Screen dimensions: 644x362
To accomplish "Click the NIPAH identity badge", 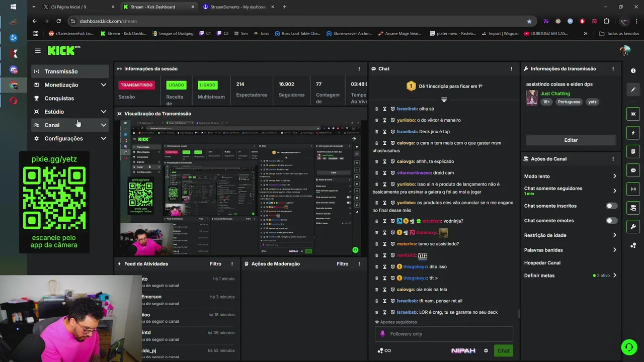I will (463, 351).
